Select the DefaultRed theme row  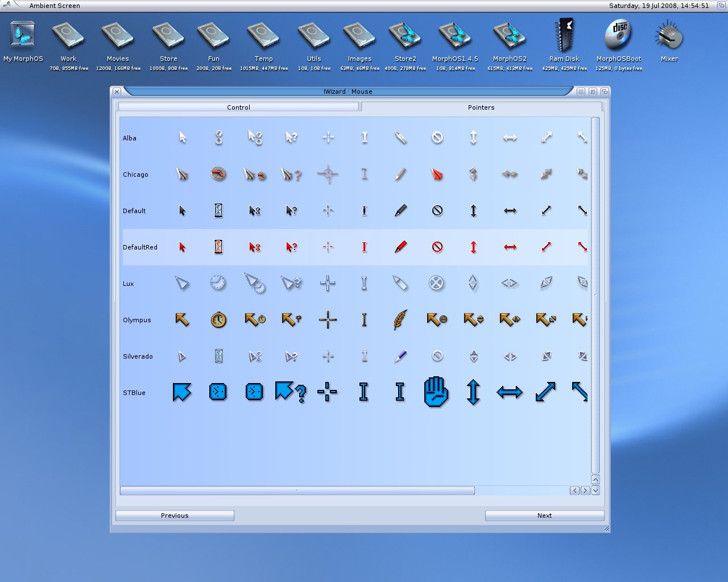pos(140,247)
